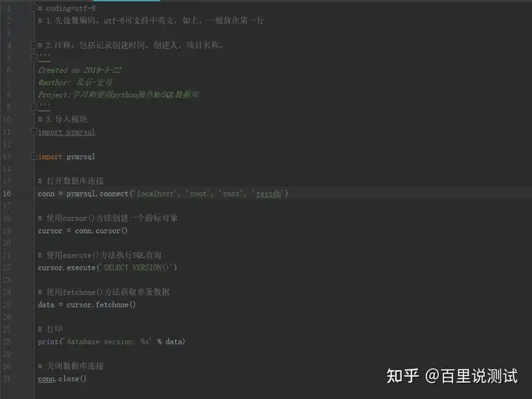This screenshot has height=399, width=532.
Task: Collapse the docstring fold marker on line 5
Action: (33, 57)
